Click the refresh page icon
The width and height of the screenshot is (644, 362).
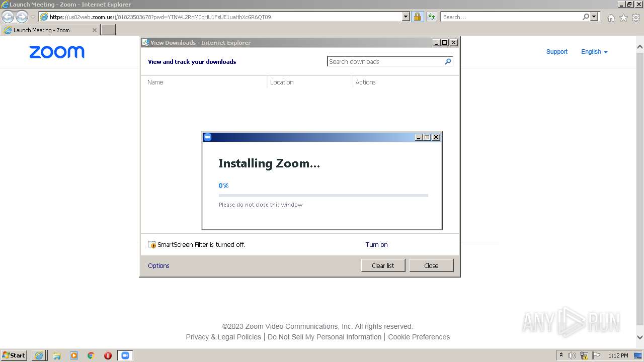[x=431, y=17]
